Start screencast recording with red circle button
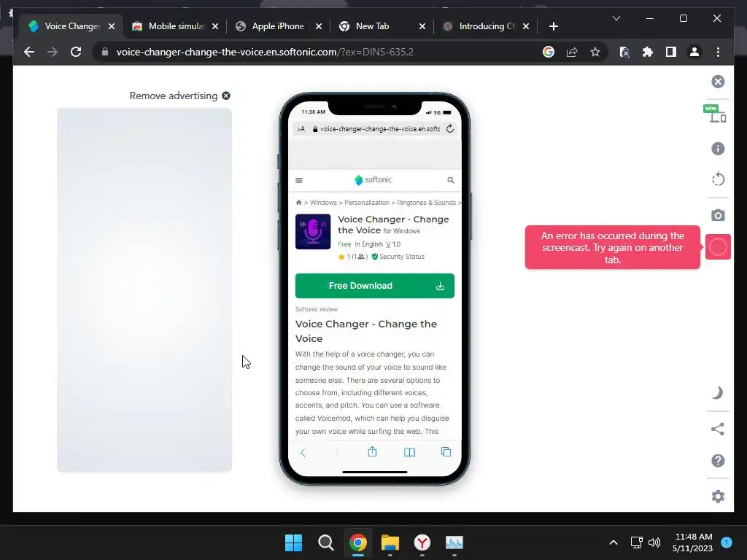The height and width of the screenshot is (560, 747). 718,247
